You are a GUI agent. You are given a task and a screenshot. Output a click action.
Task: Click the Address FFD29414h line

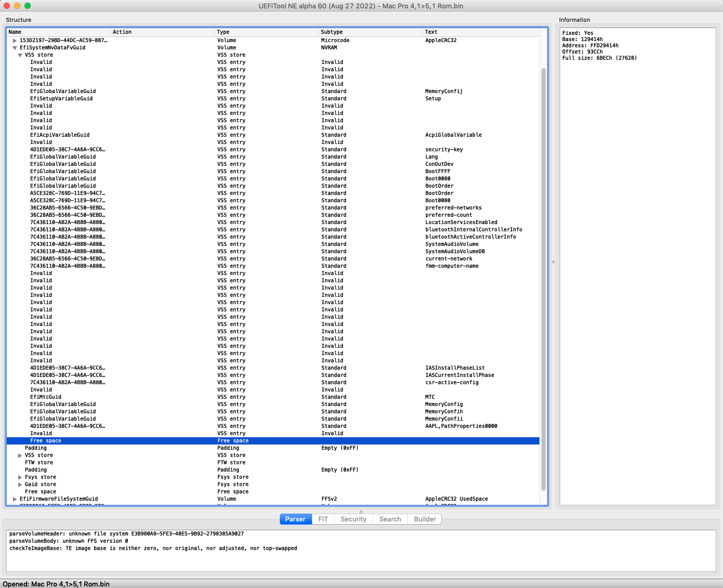pyautogui.click(x=590, y=46)
